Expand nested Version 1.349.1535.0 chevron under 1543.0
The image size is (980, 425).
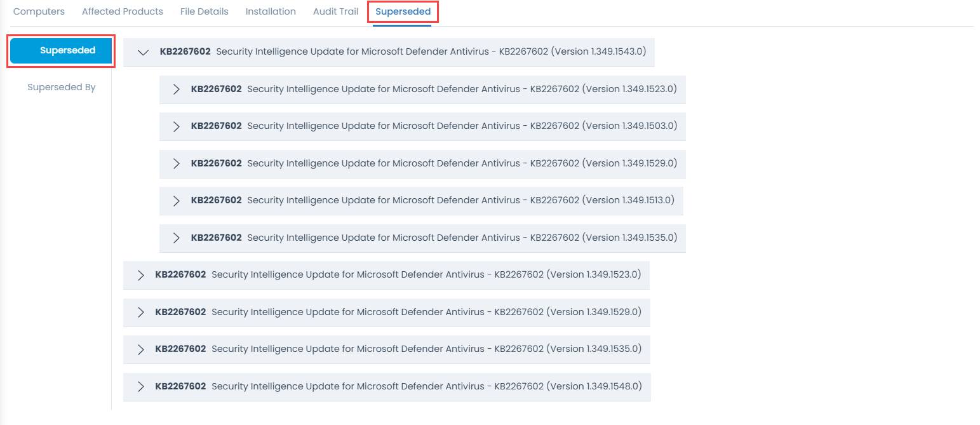(x=177, y=238)
